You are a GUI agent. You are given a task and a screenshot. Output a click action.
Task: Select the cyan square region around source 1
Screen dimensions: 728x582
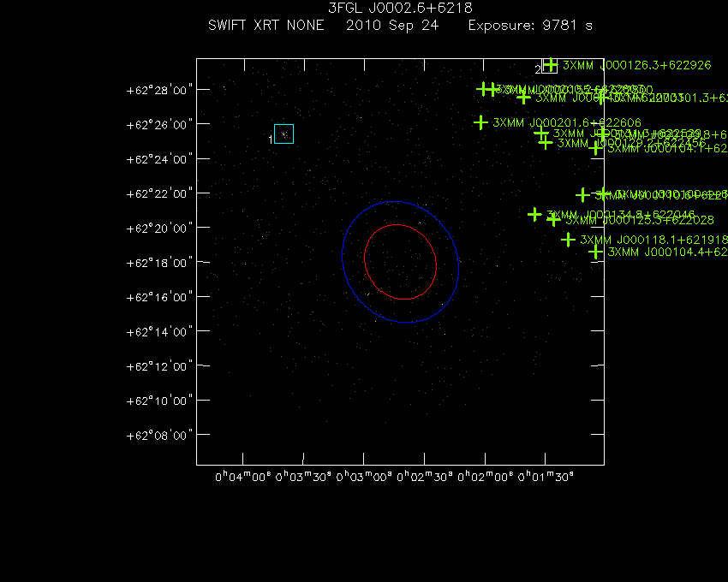283,134
